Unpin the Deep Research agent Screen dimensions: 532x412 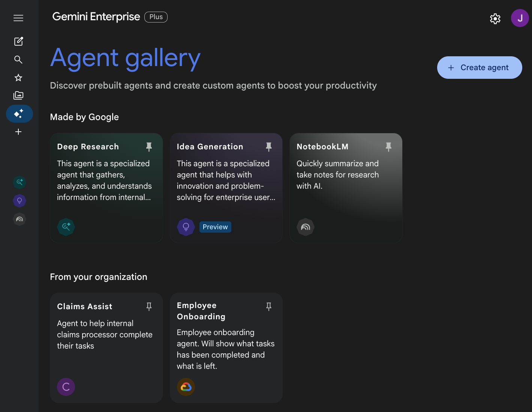pyautogui.click(x=149, y=147)
